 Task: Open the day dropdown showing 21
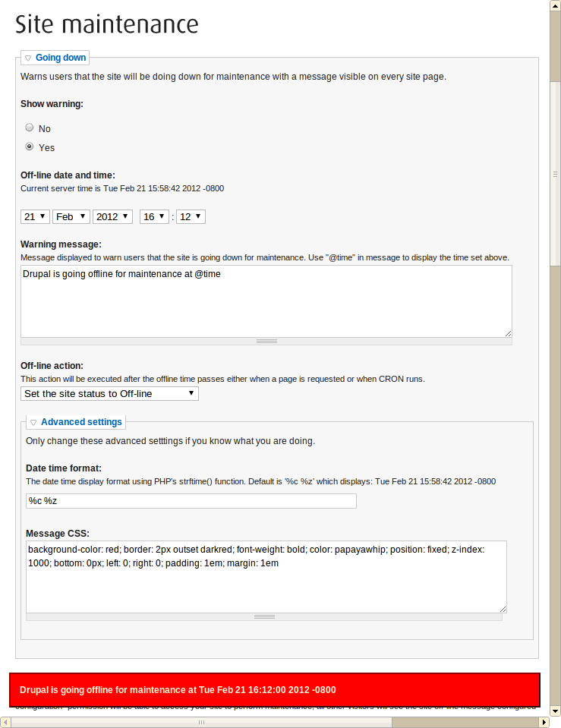pyautogui.click(x=35, y=217)
